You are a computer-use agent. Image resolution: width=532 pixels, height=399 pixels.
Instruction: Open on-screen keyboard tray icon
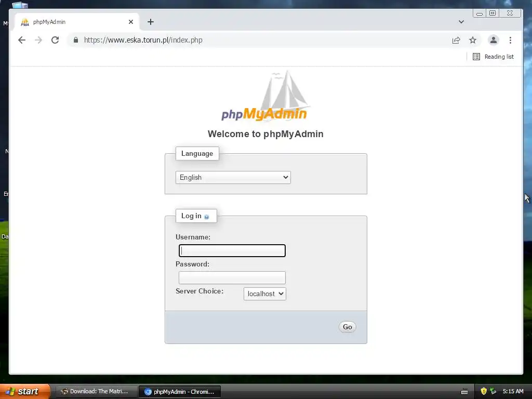pos(464,392)
